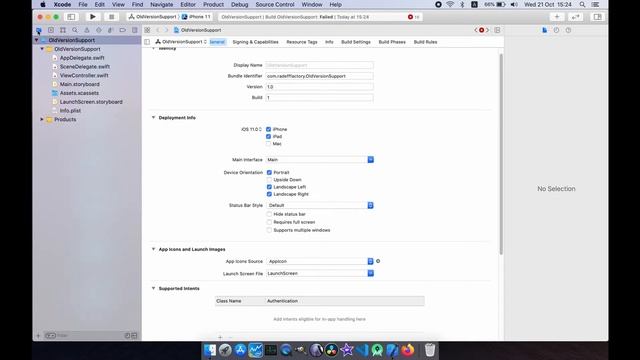Uncheck Landscape Right orientation
The height and width of the screenshot is (360, 640).
click(x=269, y=194)
